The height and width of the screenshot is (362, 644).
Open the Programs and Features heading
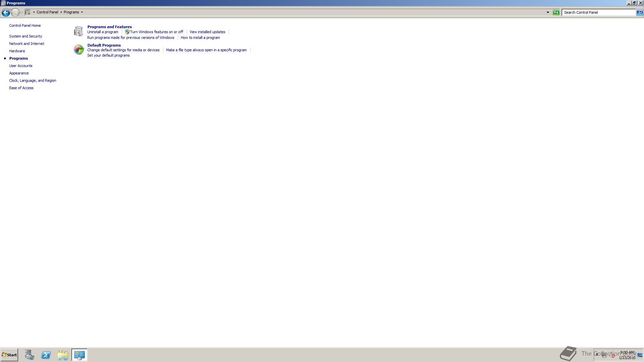pyautogui.click(x=109, y=27)
